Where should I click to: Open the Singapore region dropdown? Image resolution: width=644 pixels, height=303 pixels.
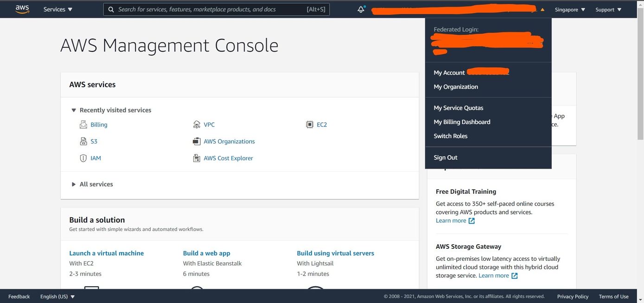(x=570, y=9)
